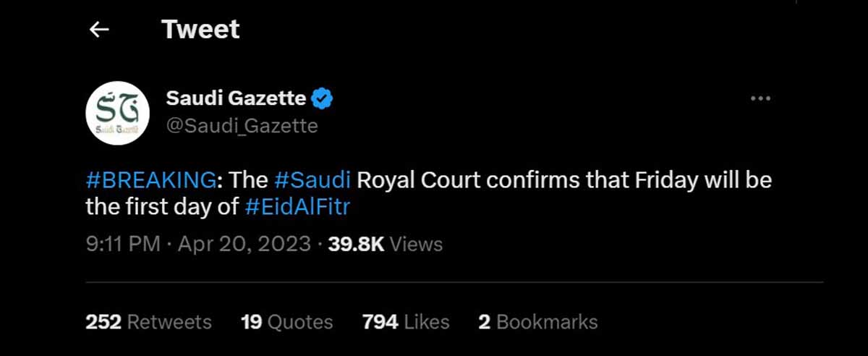Show the 252 Retweets list
This screenshot has height=356, width=868.
148,322
